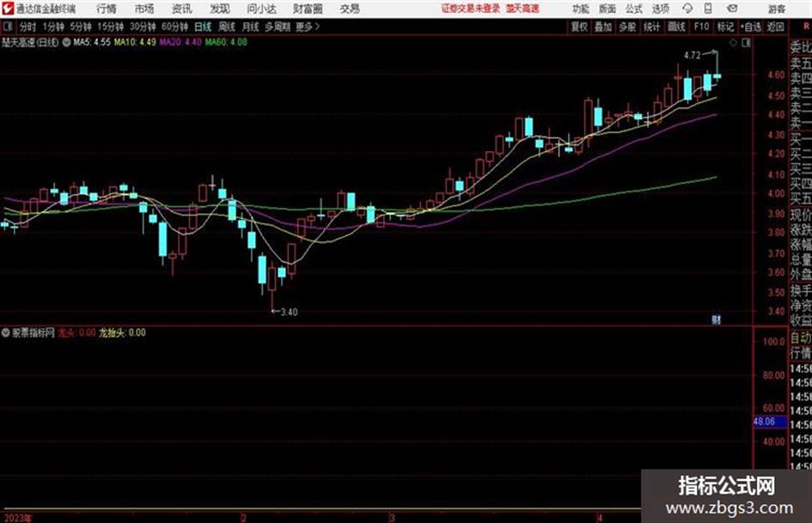The image size is (812, 523).
Task: Click the MA20: 4.40 indicator value
Action: (x=180, y=42)
